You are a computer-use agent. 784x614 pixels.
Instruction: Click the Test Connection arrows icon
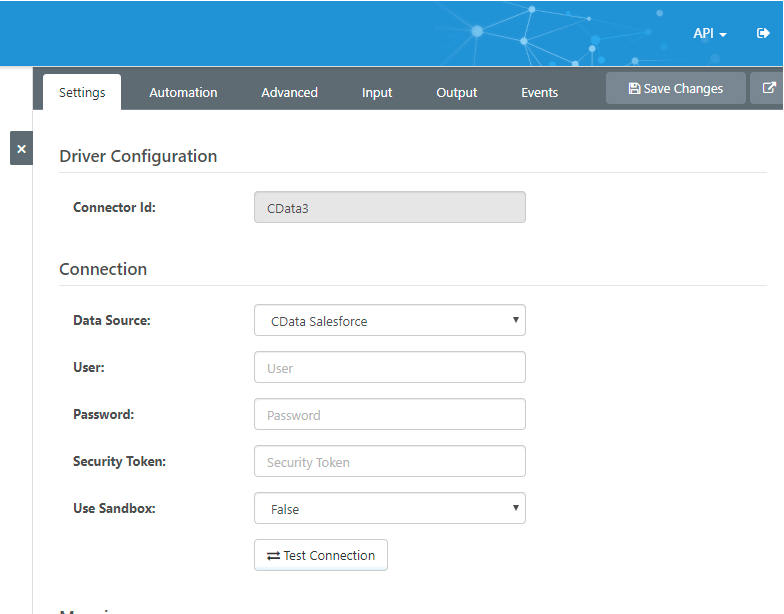pyautogui.click(x=273, y=556)
